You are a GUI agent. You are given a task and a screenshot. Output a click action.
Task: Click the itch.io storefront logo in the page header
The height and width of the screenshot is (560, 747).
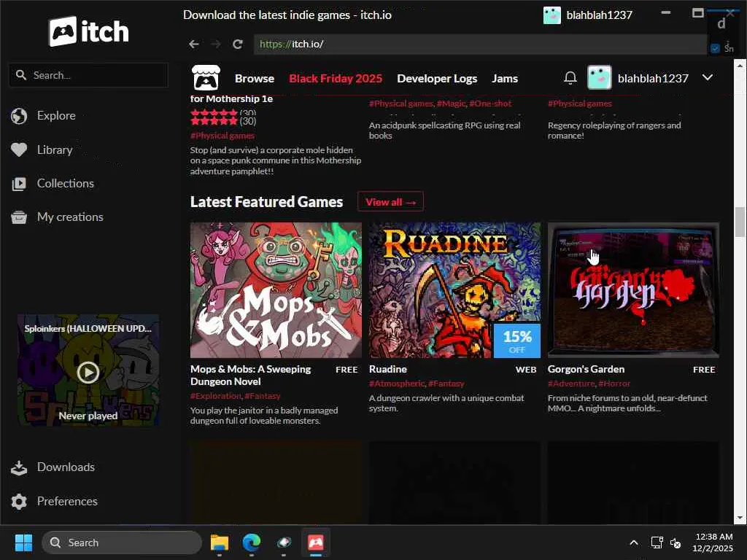tap(206, 77)
